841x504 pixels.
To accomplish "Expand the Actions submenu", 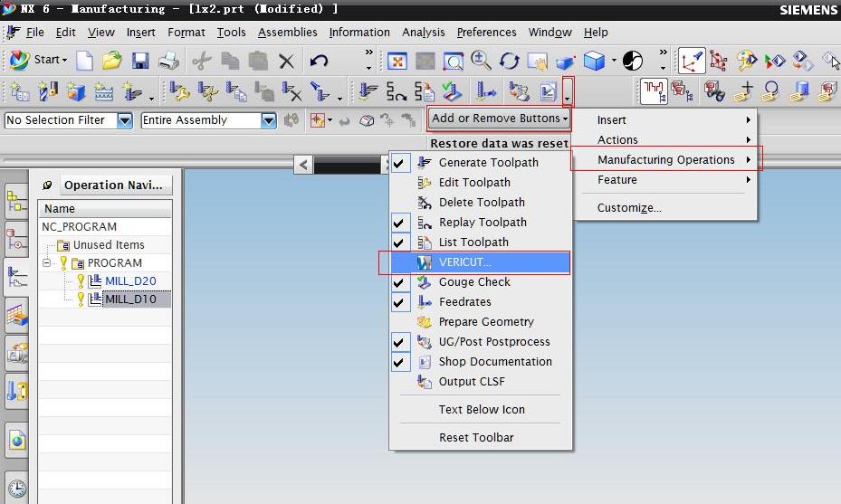I will pos(665,140).
